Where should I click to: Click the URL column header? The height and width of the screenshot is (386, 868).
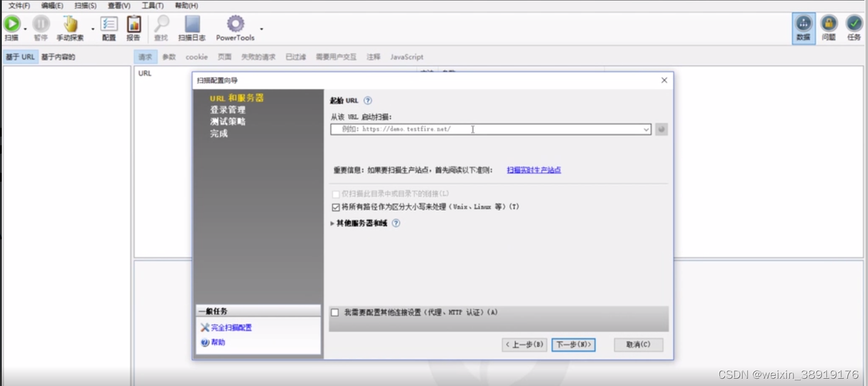(145, 73)
